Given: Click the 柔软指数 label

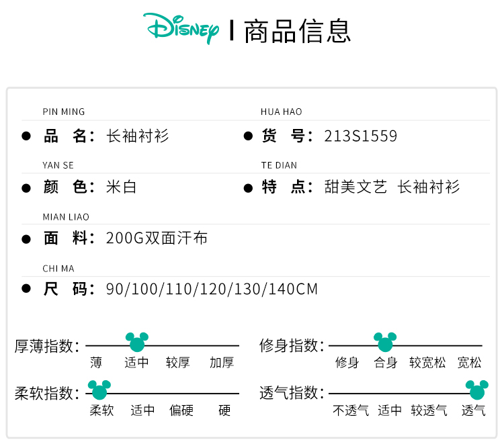Looking at the screenshot, I should pos(47,393).
